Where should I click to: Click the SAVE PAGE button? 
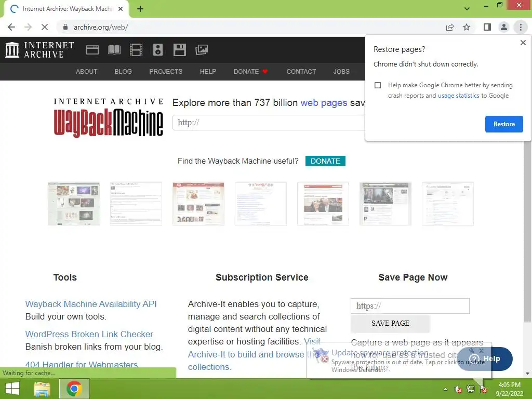pos(390,323)
